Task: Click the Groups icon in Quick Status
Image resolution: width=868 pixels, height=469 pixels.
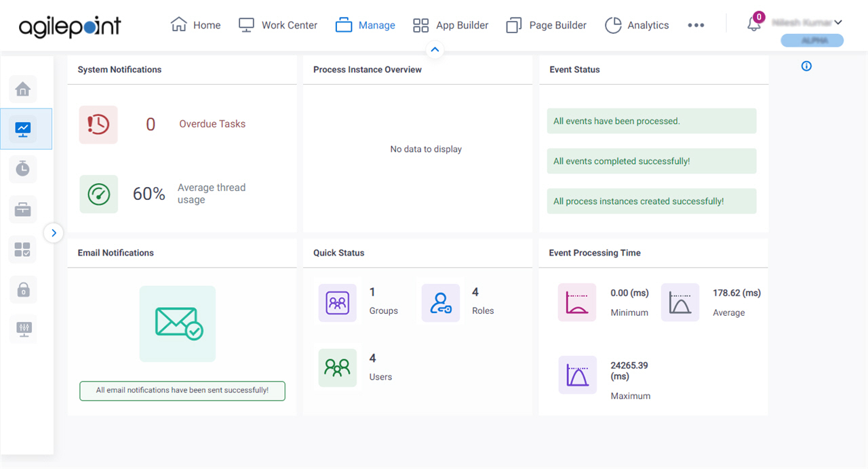Action: pos(337,302)
